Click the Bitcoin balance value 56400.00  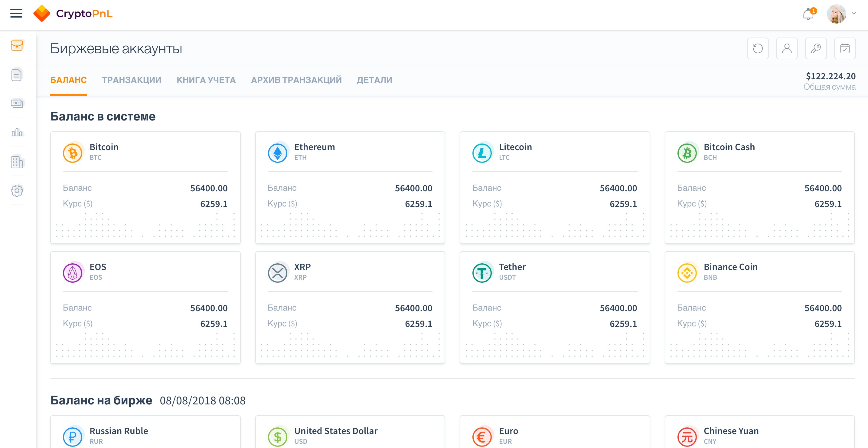pyautogui.click(x=209, y=188)
